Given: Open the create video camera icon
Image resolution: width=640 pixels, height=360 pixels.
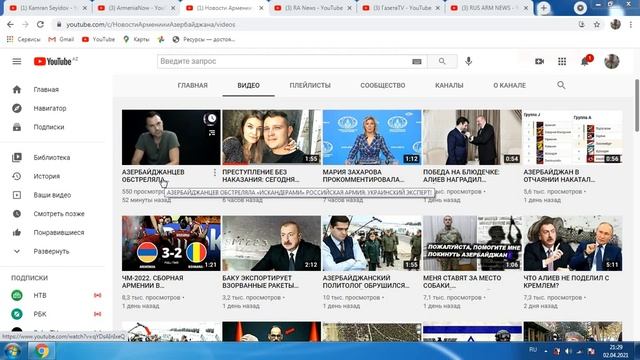Looking at the screenshot, I should (539, 61).
